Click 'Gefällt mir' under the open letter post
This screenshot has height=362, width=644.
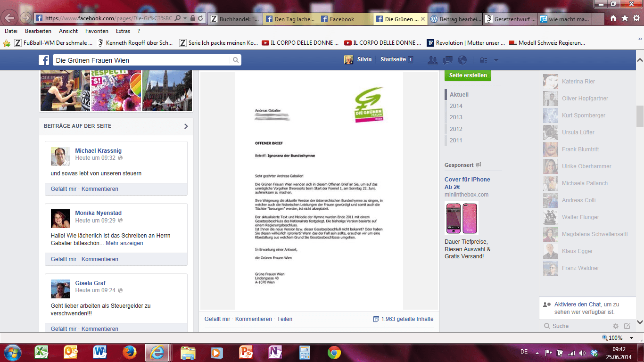click(x=217, y=319)
